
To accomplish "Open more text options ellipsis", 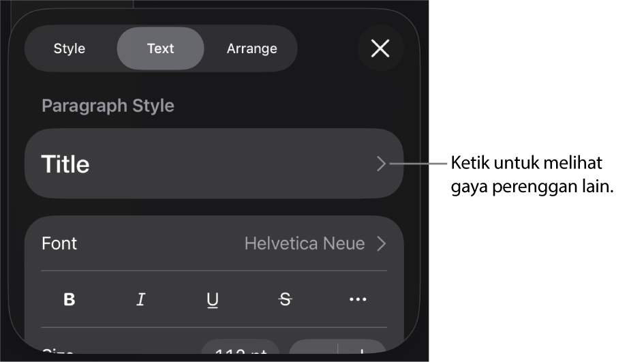I will click(358, 299).
